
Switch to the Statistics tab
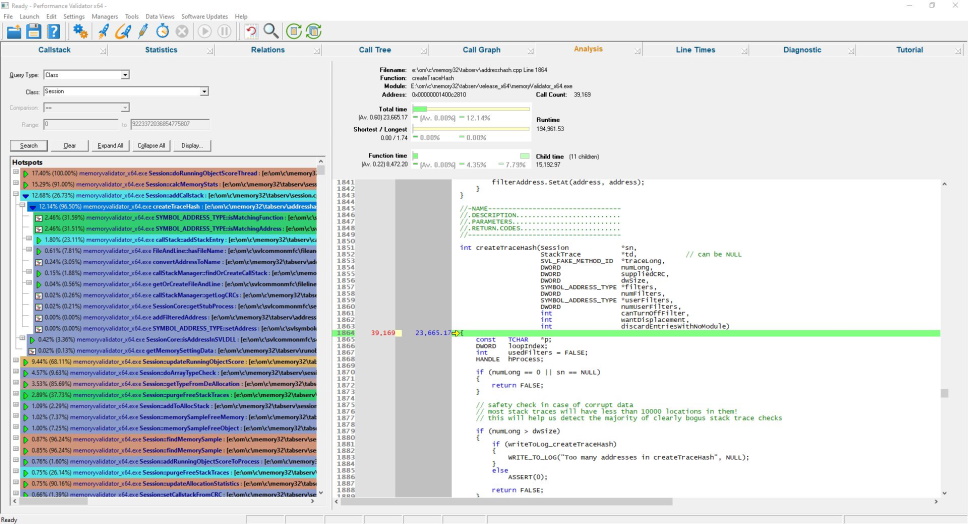[x=161, y=50]
